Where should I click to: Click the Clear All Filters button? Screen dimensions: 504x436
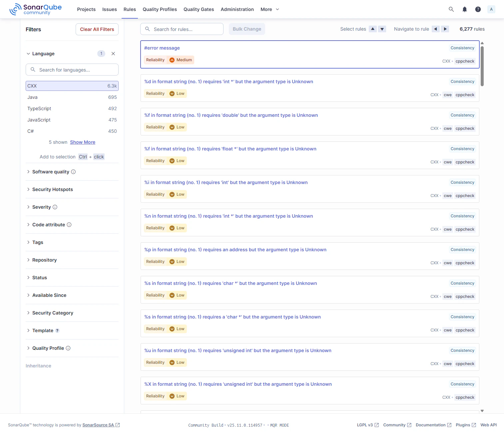pos(97,29)
